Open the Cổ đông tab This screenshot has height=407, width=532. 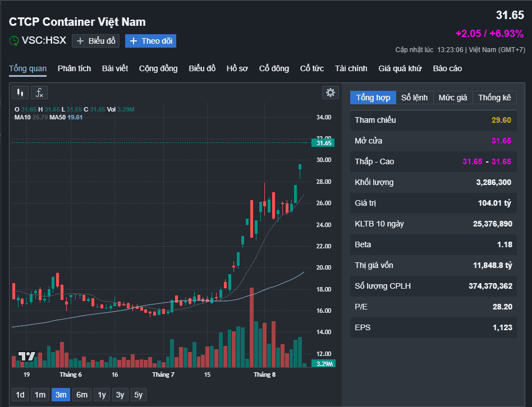[274, 68]
